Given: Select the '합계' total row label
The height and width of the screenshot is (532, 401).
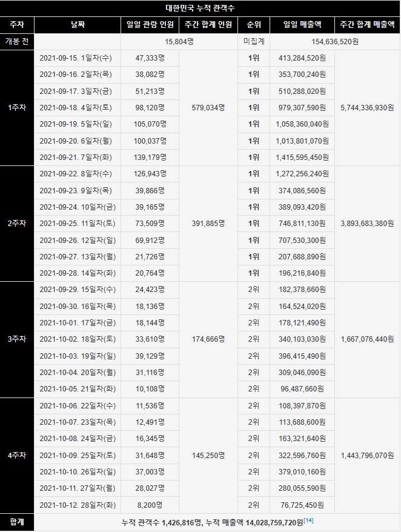Looking at the screenshot, I should [x=17, y=522].
